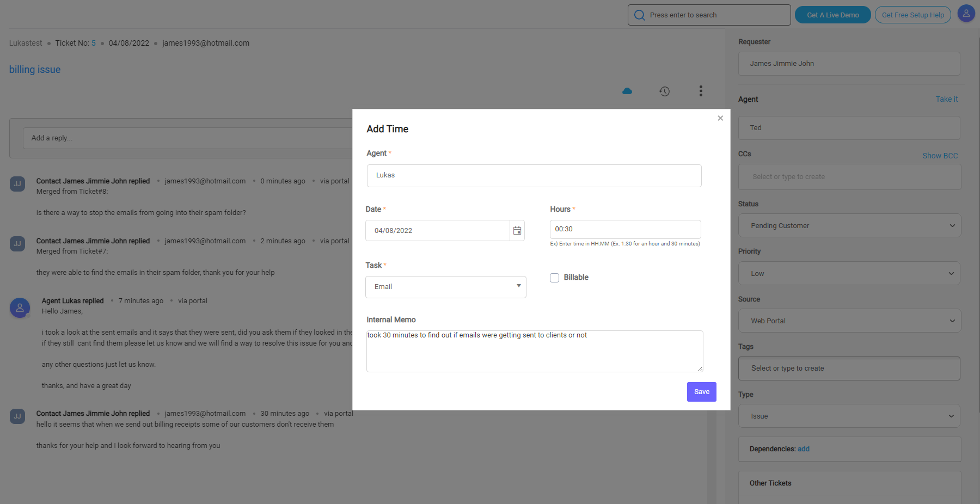Close the Add Time dialog

coord(720,118)
